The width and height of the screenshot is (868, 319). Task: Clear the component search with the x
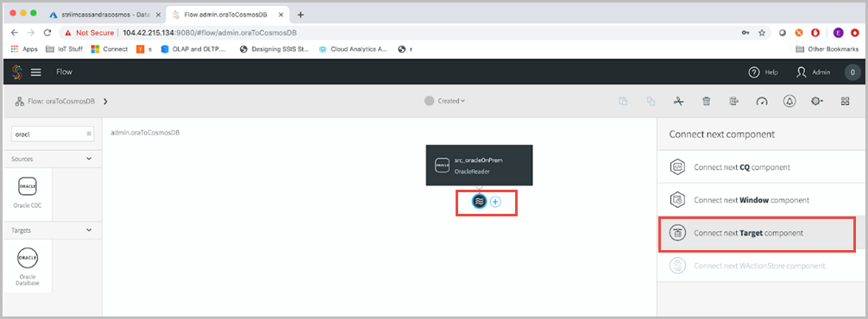(x=89, y=134)
